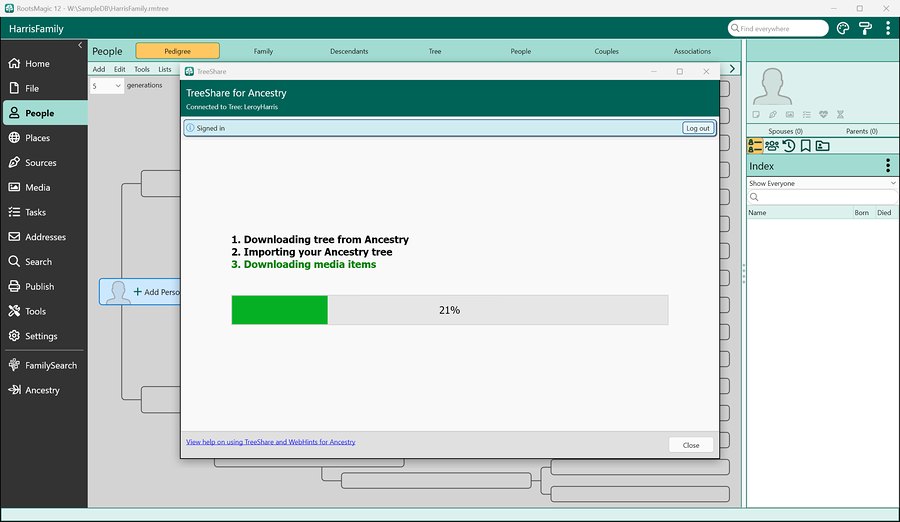This screenshot has height=522, width=900.
Task: Click the Spouses (0) label
Action: tap(785, 131)
